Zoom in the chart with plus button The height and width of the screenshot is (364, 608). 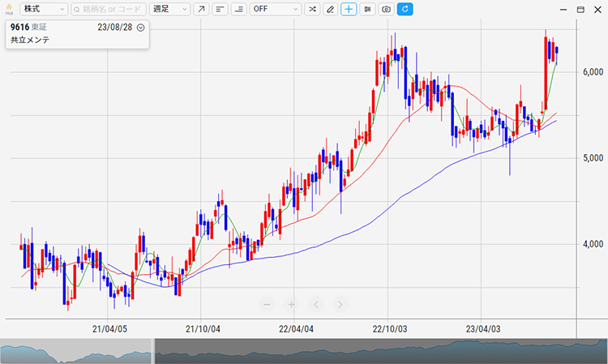coord(291,304)
